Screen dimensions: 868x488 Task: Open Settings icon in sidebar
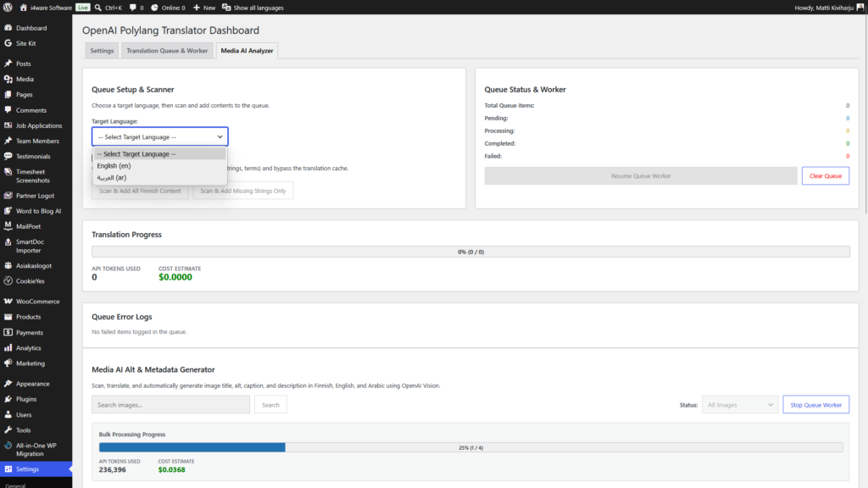coord(8,469)
